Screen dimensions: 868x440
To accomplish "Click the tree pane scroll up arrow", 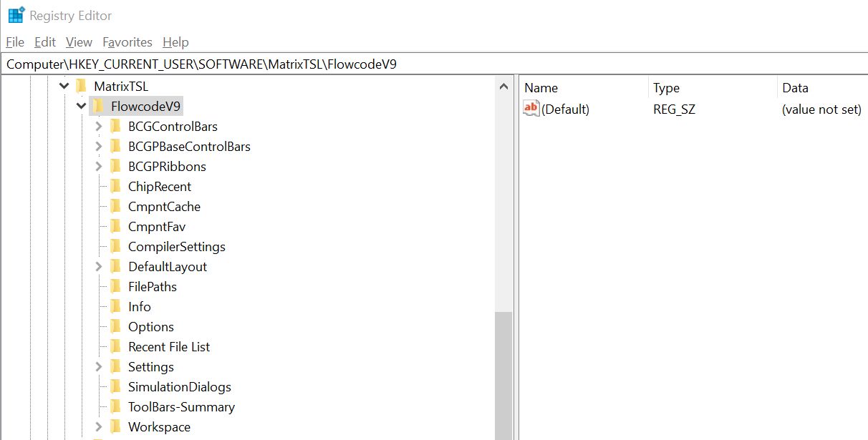I will pos(503,87).
